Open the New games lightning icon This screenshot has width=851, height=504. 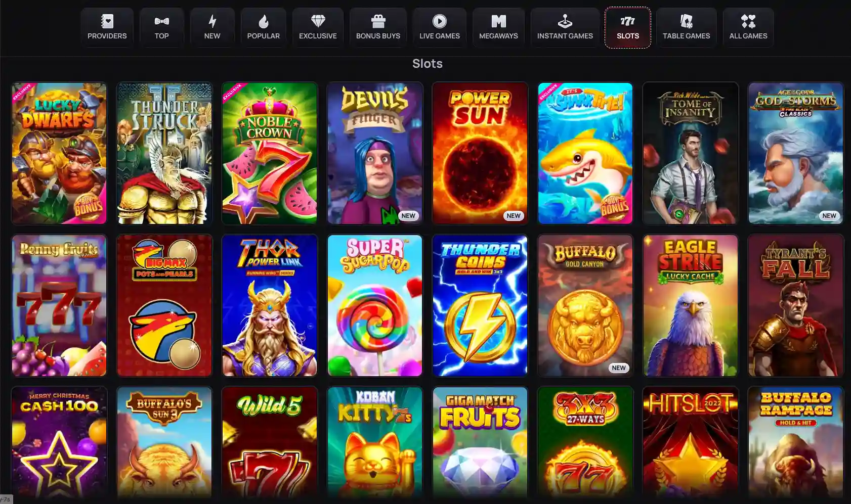212,21
